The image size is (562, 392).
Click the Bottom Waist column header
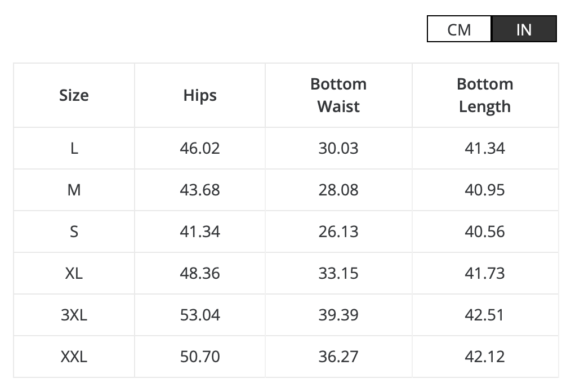(338, 95)
